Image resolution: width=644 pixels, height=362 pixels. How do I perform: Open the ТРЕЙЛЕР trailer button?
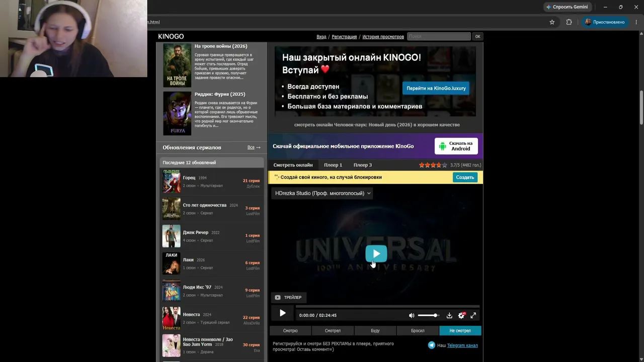288,297
